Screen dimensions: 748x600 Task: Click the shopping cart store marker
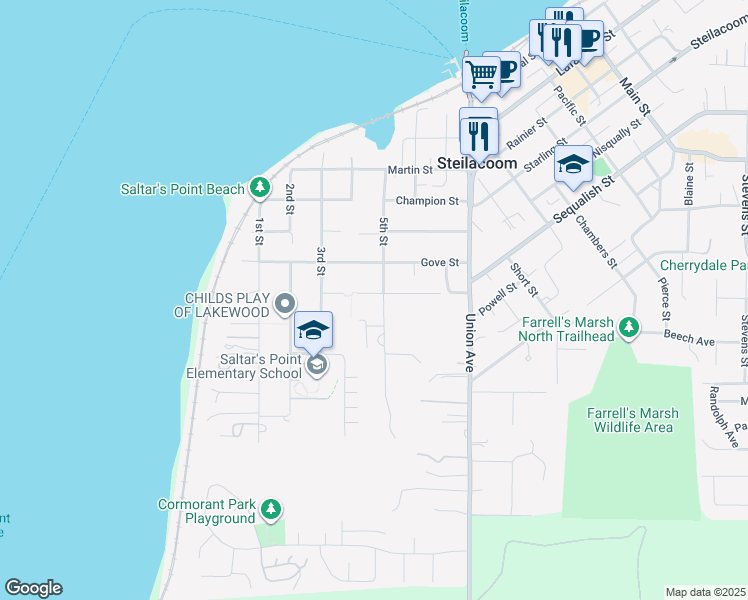[481, 74]
